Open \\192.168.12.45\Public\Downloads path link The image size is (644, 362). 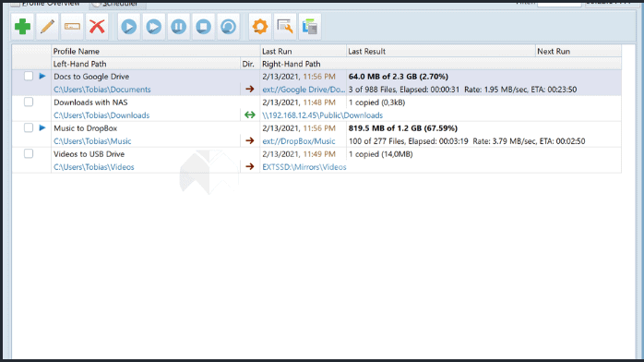[322, 115]
